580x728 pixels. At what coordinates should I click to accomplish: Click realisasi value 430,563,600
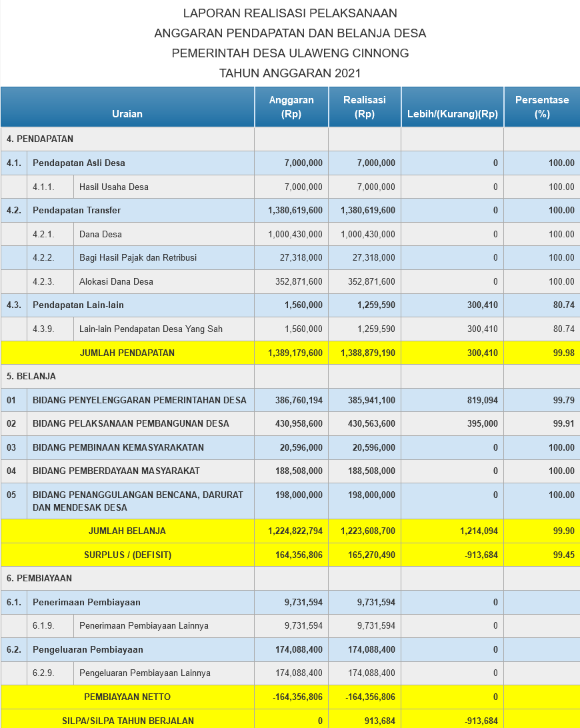click(371, 423)
